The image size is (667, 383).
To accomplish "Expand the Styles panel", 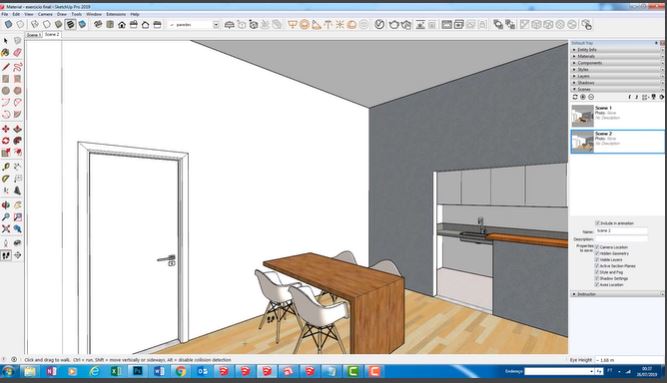I will tap(617, 69).
